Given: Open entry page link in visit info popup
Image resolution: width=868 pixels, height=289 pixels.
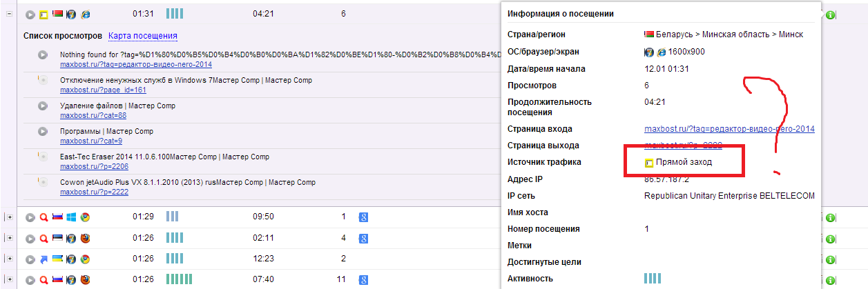Looking at the screenshot, I should [729, 129].
